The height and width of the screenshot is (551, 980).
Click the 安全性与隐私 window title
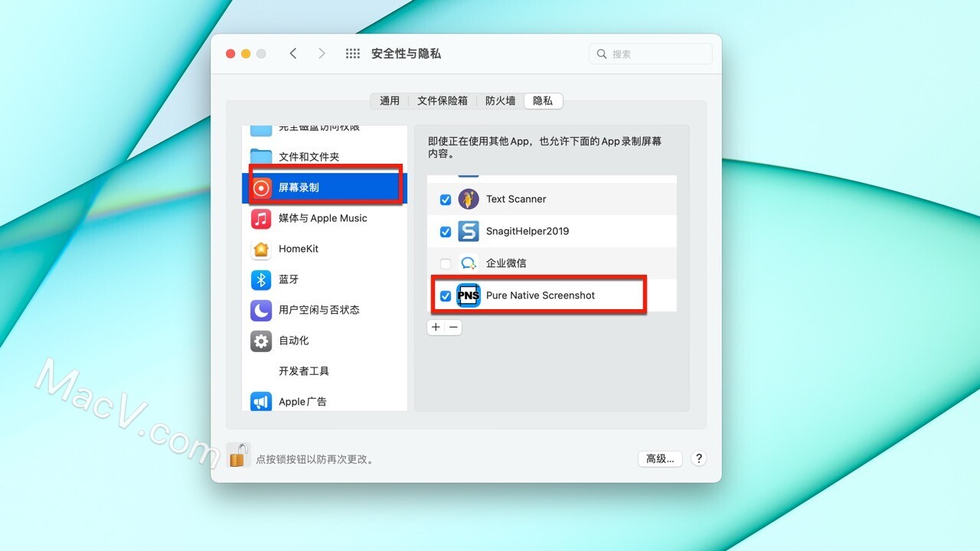click(x=406, y=54)
